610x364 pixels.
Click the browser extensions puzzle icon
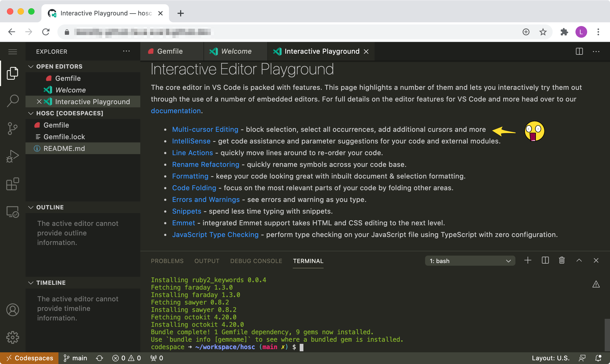564,32
